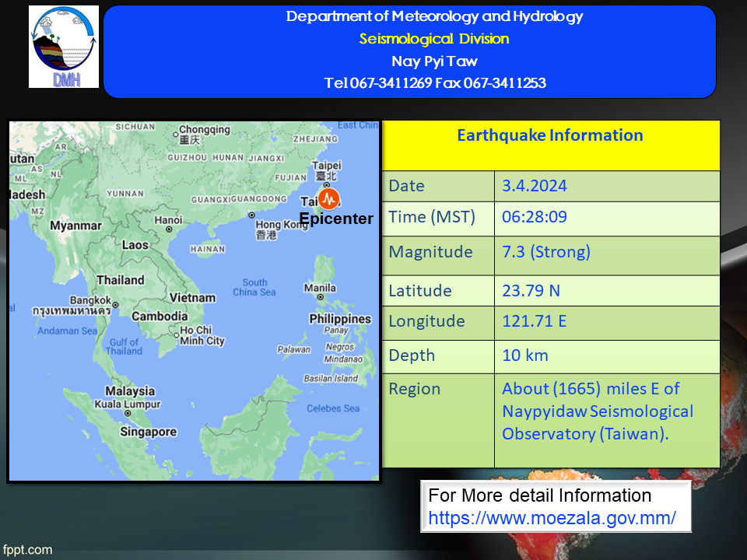Click the Taipei label on the map

(x=327, y=171)
